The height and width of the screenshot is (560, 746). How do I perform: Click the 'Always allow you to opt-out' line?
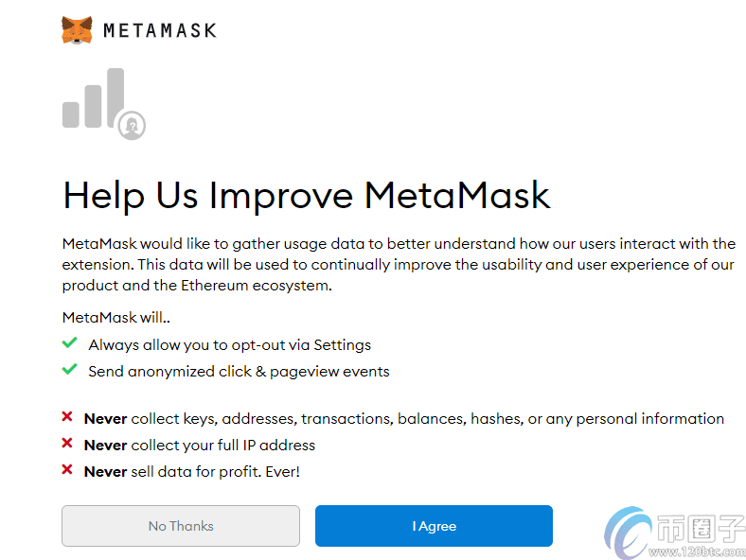pyautogui.click(x=230, y=345)
